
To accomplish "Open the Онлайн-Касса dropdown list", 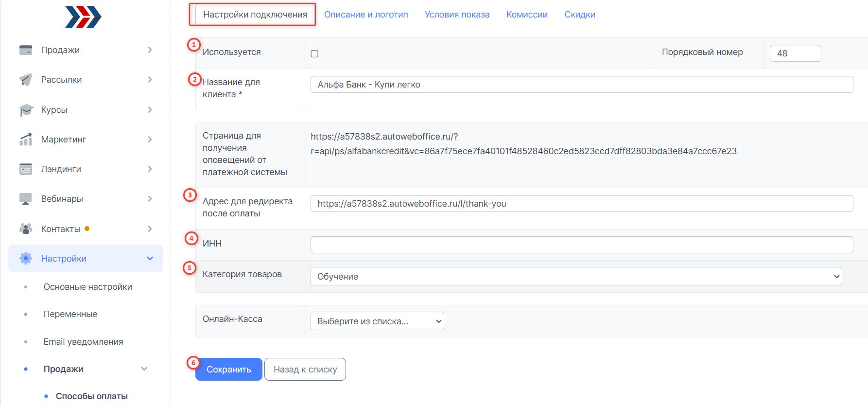I will click(x=377, y=321).
